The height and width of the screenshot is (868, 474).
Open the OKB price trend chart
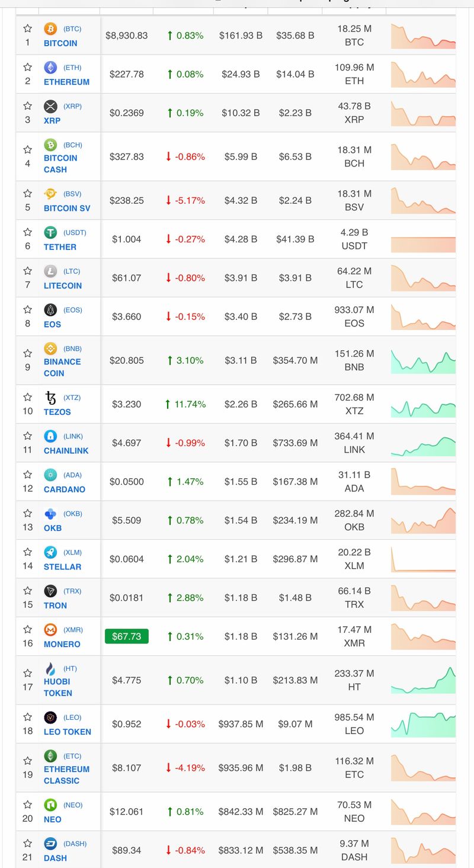[423, 521]
